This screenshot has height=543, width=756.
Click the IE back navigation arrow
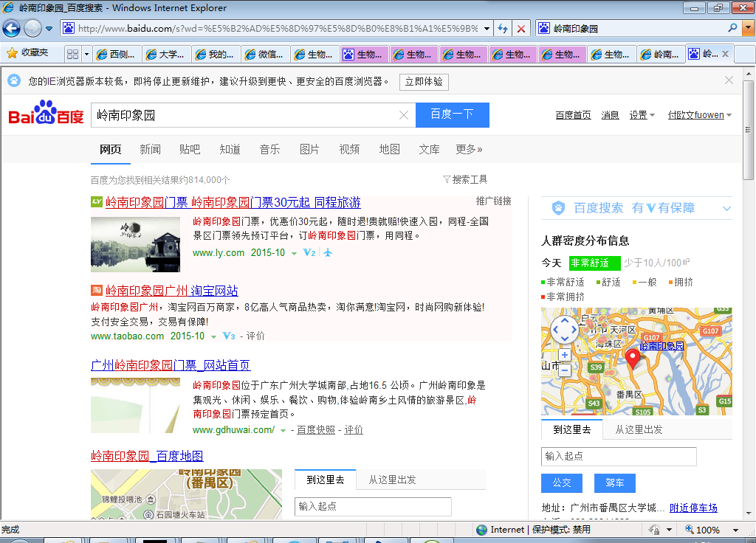11,29
